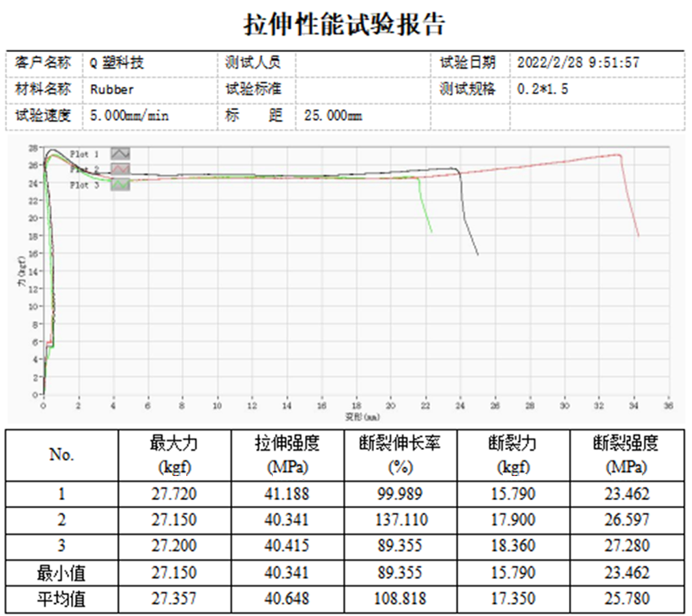Click the 平均值 row label
The width and height of the screenshot is (692, 616).
coord(61,599)
